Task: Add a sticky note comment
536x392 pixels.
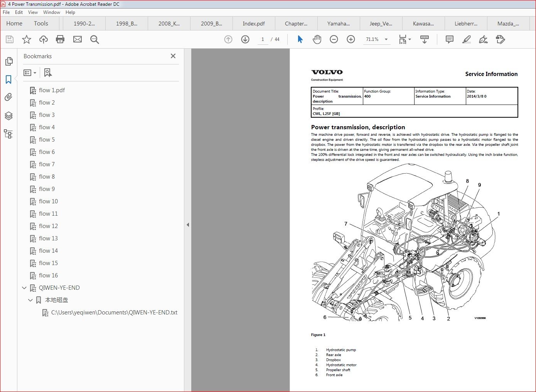Action: [x=449, y=39]
